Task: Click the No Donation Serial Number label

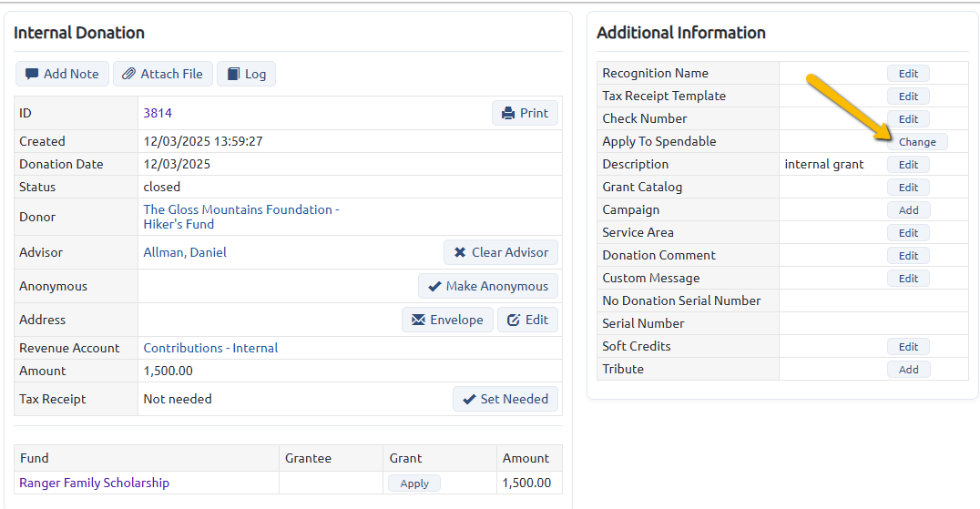Action: [x=681, y=301]
